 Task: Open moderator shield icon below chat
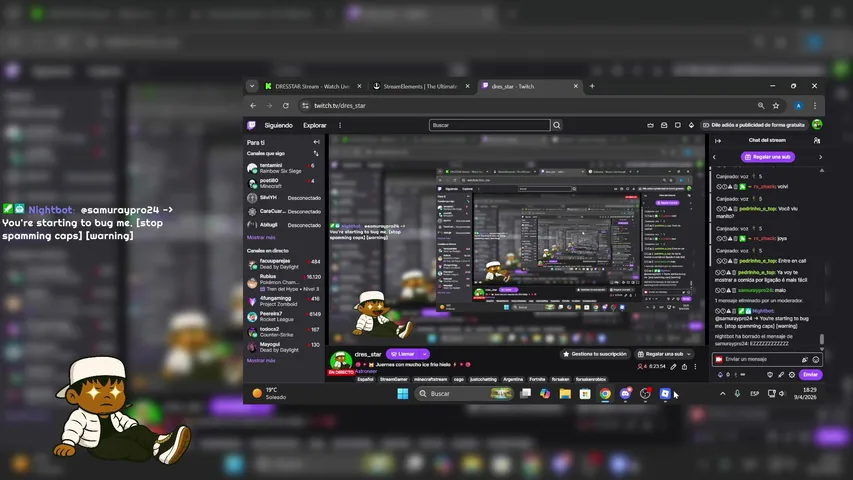point(770,375)
